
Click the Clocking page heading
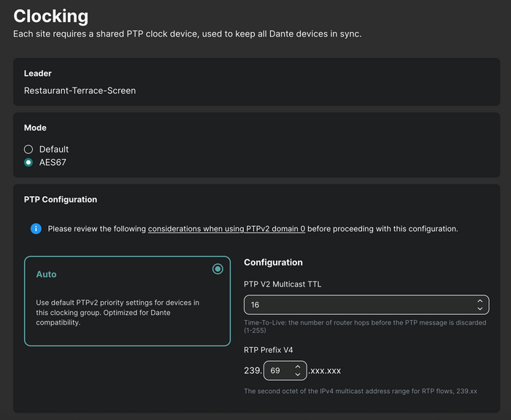[x=51, y=16]
